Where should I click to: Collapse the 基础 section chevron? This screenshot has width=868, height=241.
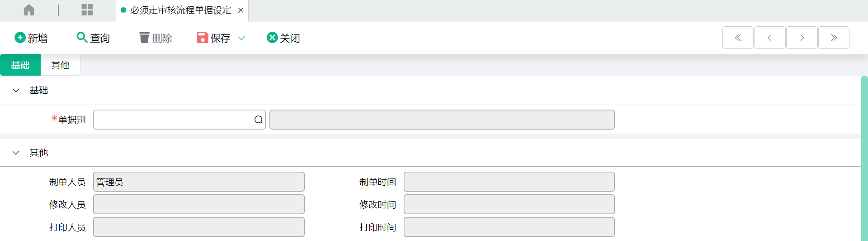tap(16, 90)
